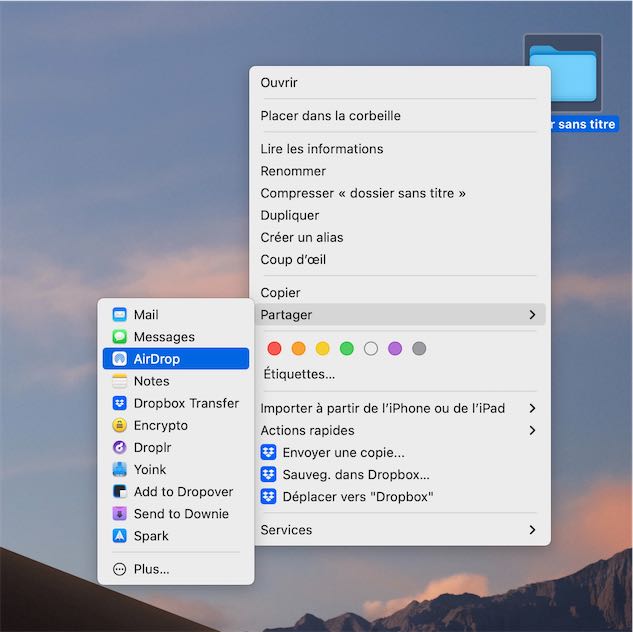
Task: Open Actions rapides menu item
Action: (x=400, y=431)
